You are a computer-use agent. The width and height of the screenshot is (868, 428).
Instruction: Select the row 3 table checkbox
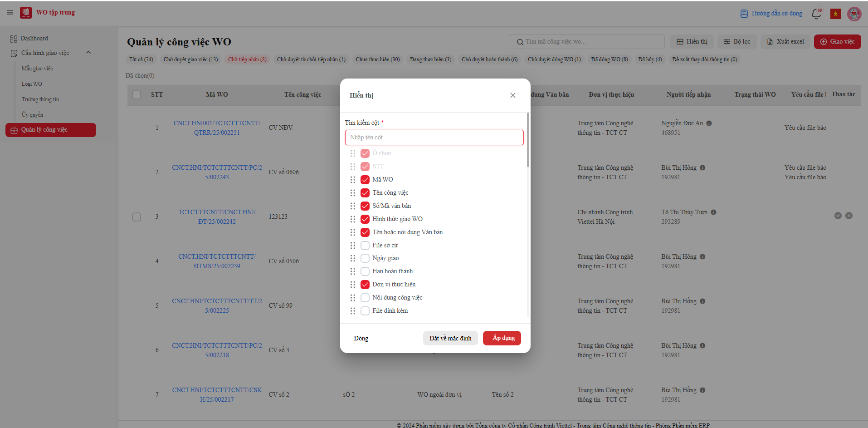click(137, 217)
